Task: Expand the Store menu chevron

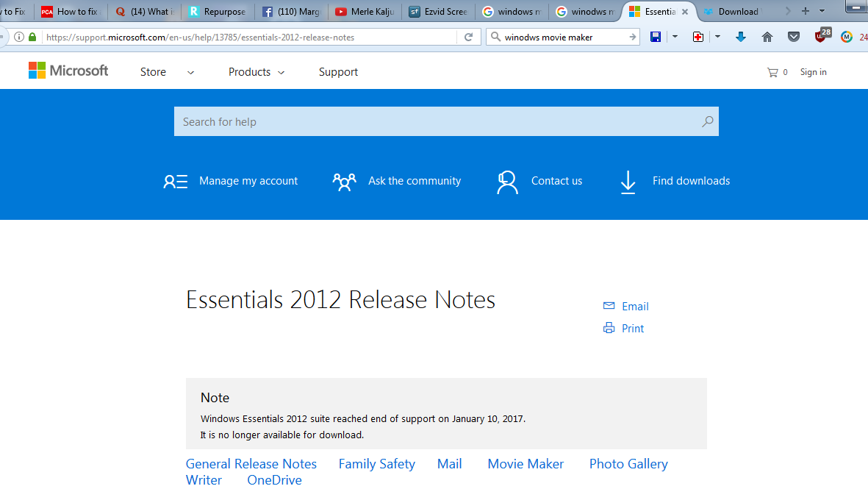Action: (190, 73)
